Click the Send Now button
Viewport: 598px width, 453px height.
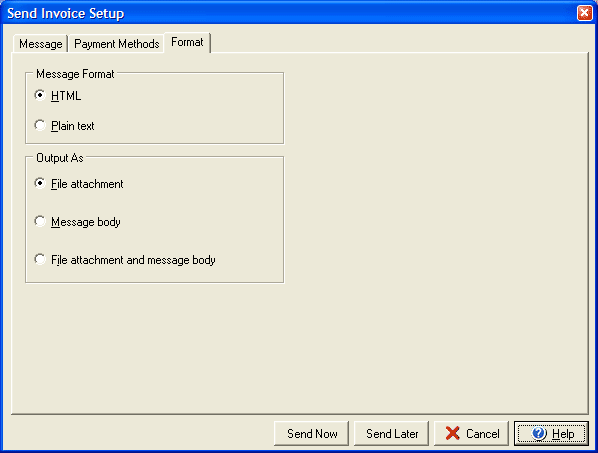tap(312, 434)
